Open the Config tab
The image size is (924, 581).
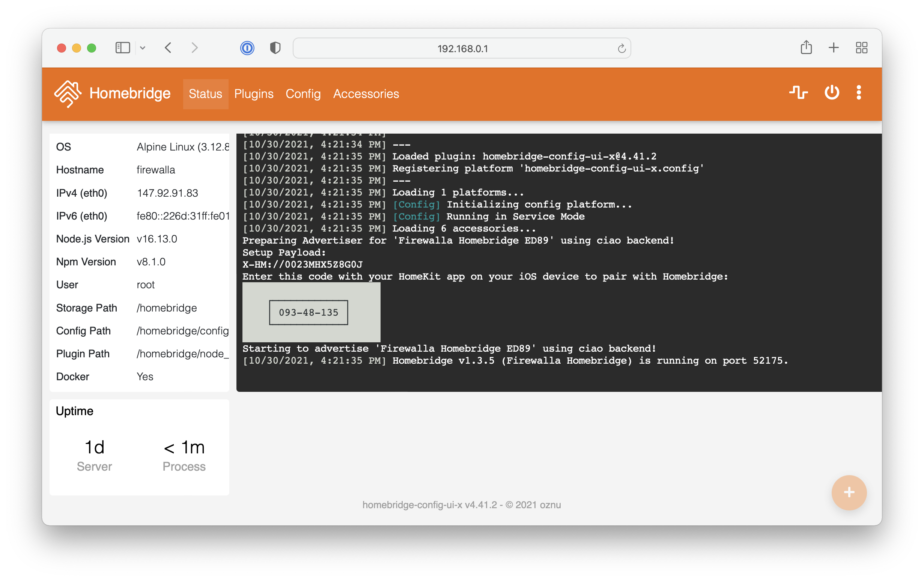[303, 94]
